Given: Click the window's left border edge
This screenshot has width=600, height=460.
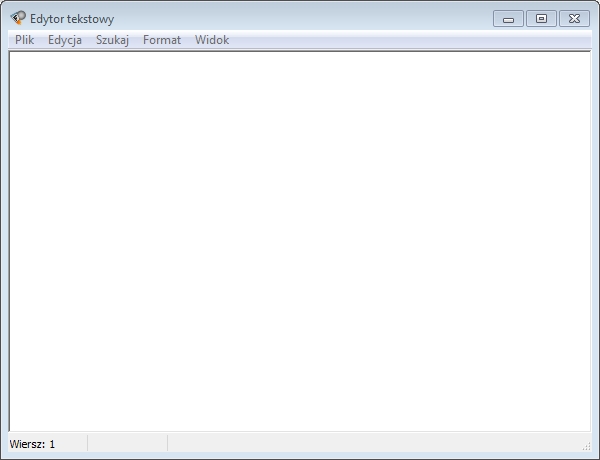Looking at the screenshot, I should click(x=3, y=240).
